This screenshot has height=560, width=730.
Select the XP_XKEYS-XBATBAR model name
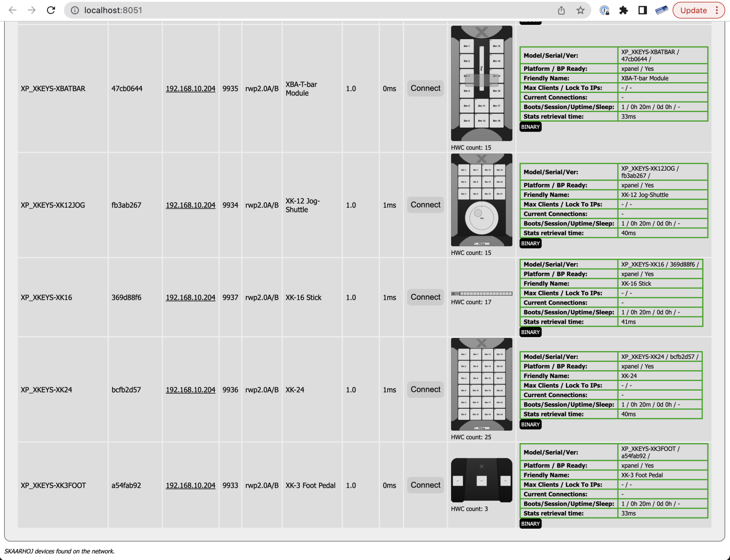53,89
